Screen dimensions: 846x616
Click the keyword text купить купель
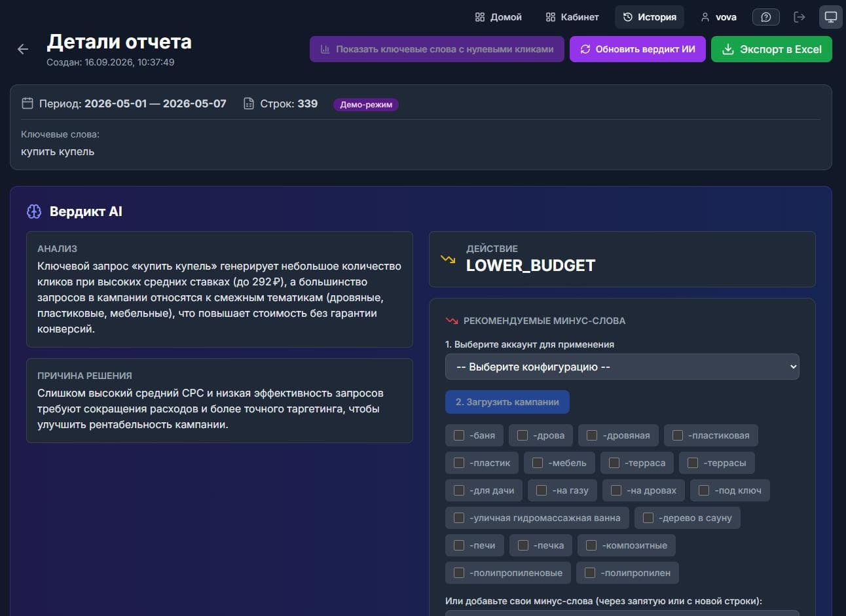point(58,152)
